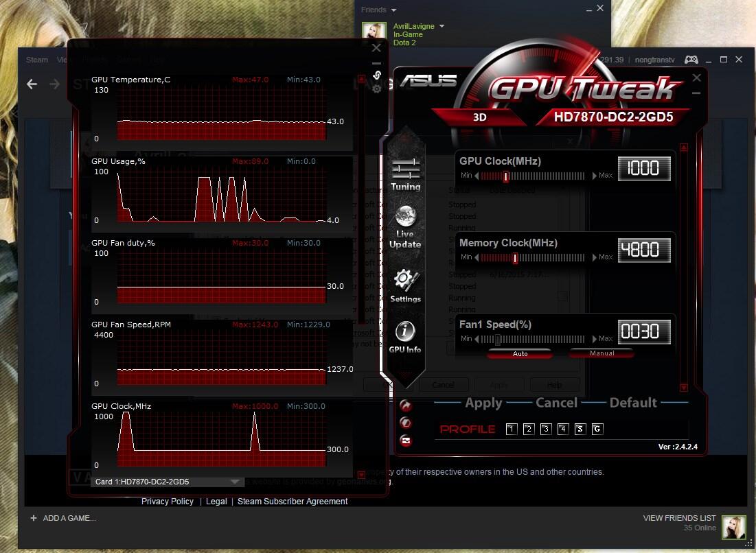Open monitor panel gear settings icon

[x=377, y=89]
